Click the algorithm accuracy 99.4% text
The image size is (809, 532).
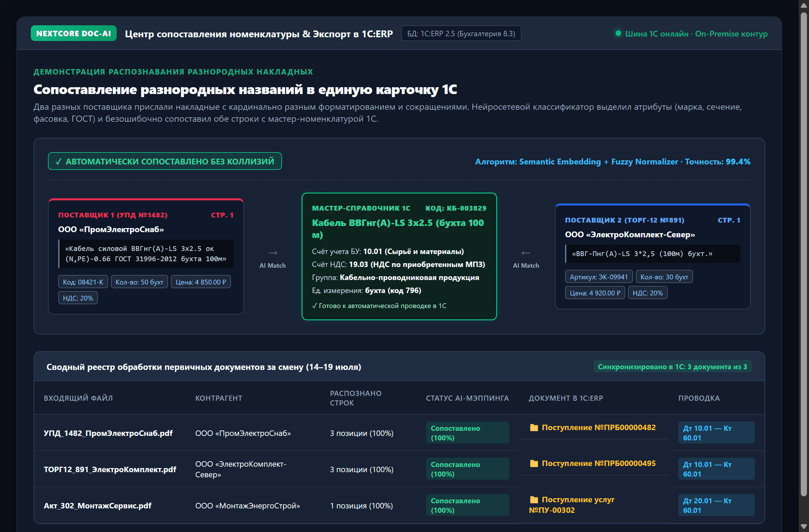(613, 161)
